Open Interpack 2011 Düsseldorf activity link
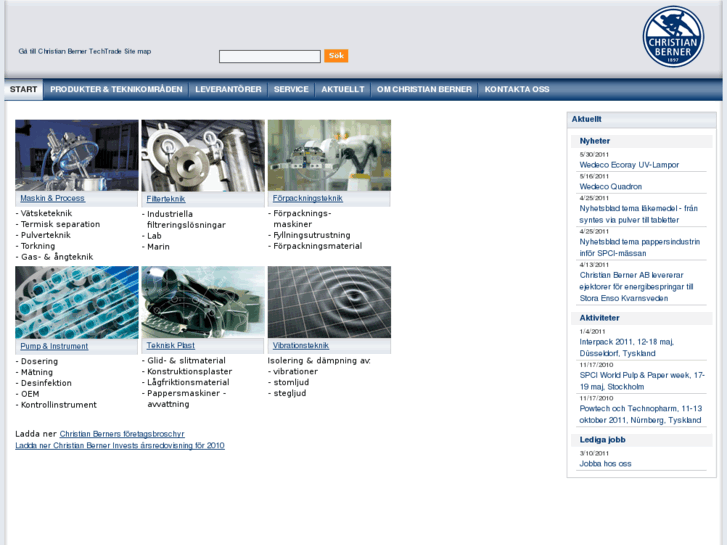Image resolution: width=727 pixels, height=545 pixels. (x=626, y=347)
